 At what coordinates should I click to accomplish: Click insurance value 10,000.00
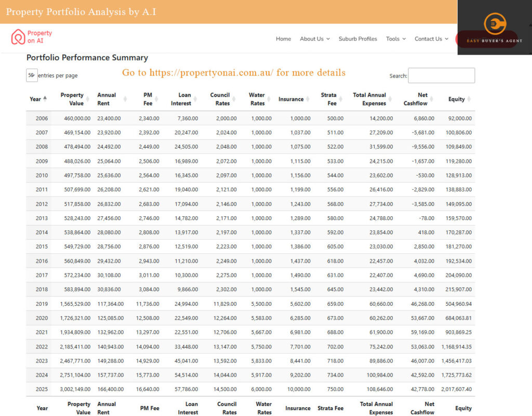[299, 389]
